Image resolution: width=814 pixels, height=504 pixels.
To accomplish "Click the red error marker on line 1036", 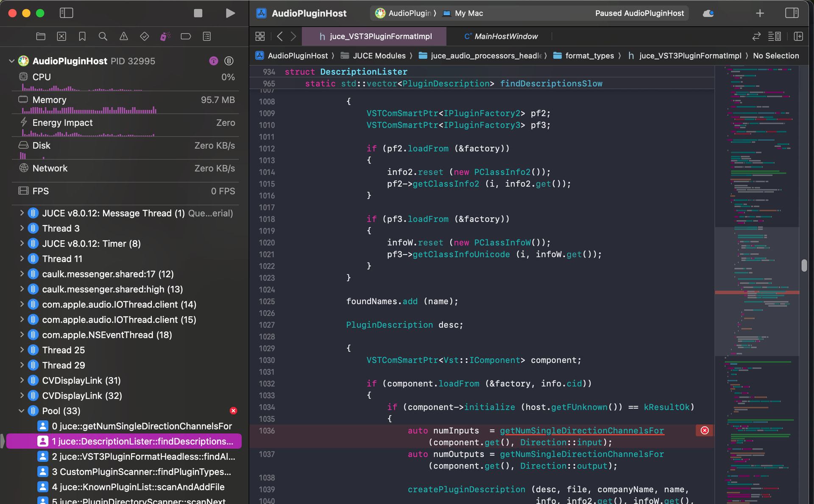I will tap(705, 431).
